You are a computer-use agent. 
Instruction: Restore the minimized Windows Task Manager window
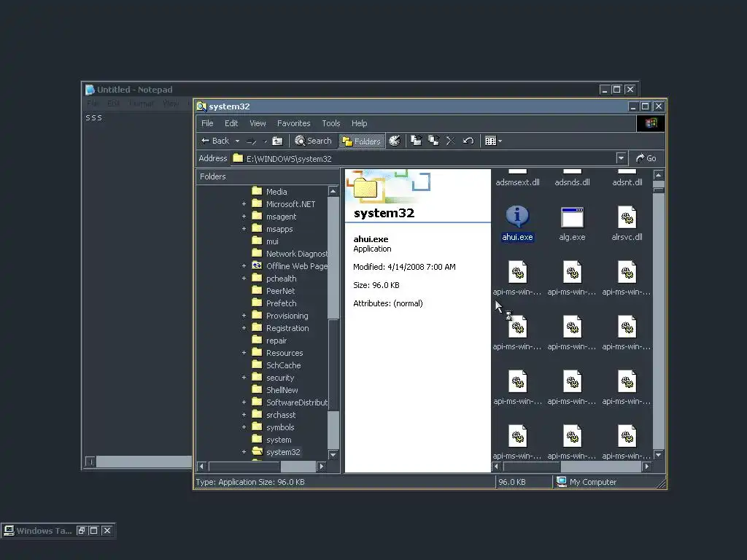[x=82, y=531]
